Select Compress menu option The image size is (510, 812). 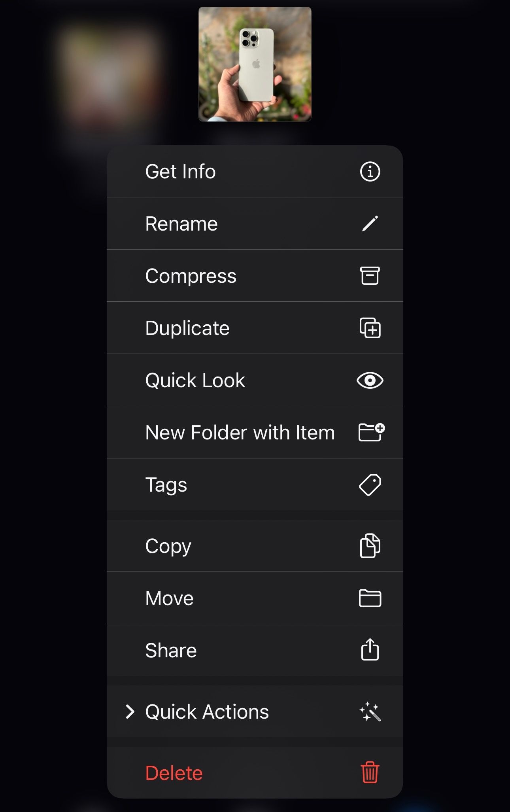tap(255, 276)
